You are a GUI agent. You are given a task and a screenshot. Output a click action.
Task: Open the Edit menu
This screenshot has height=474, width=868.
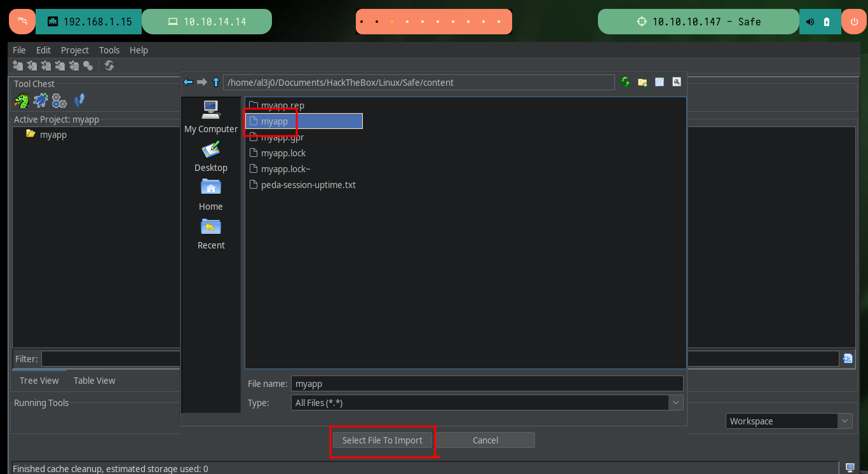(x=43, y=50)
